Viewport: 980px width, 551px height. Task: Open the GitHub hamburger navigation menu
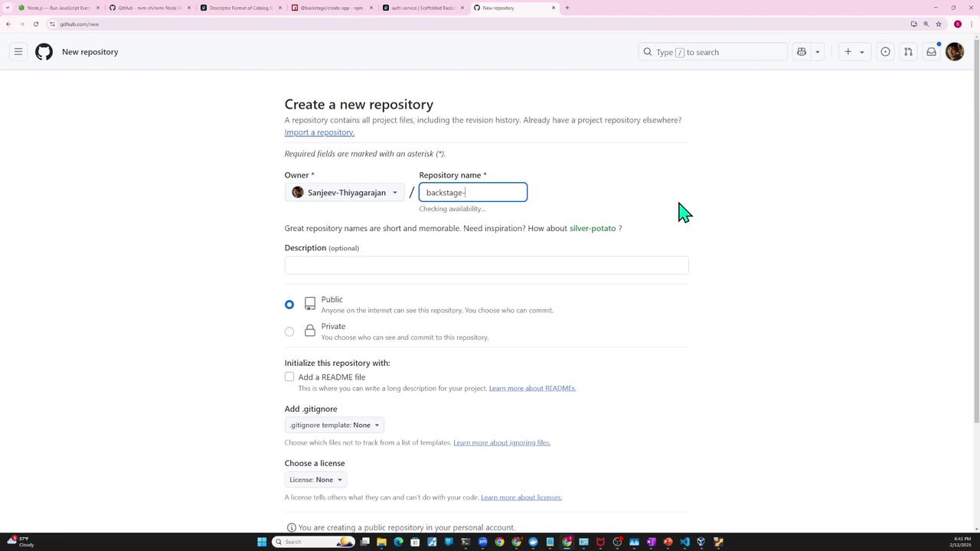point(18,52)
